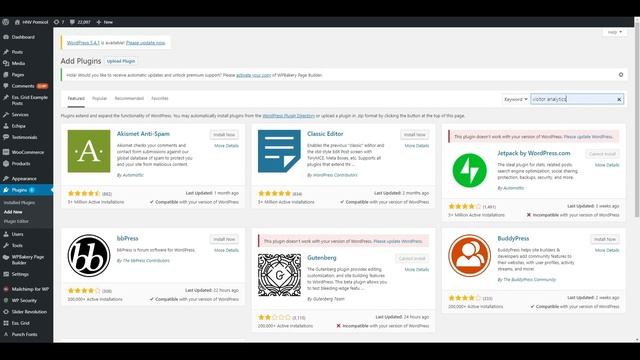
Task: Install Classic Editor plugin
Action: click(x=414, y=135)
